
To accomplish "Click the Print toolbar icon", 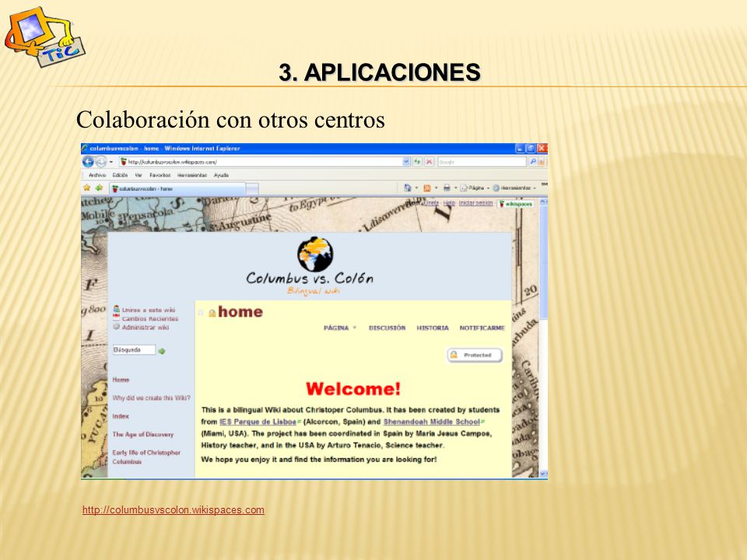I will (x=447, y=188).
